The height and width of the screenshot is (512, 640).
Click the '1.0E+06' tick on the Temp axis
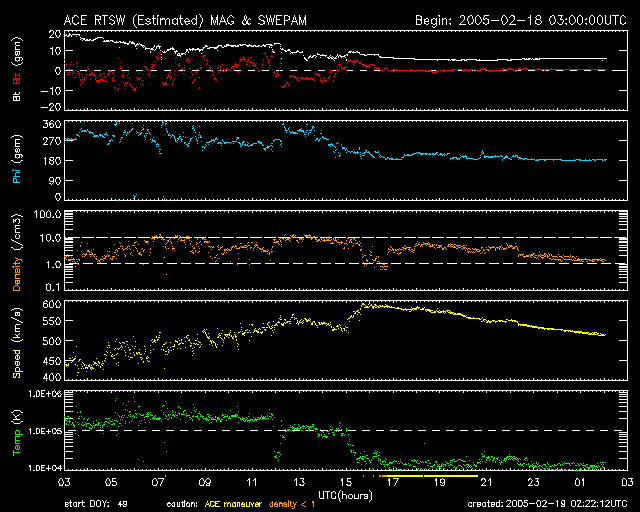click(x=45, y=394)
